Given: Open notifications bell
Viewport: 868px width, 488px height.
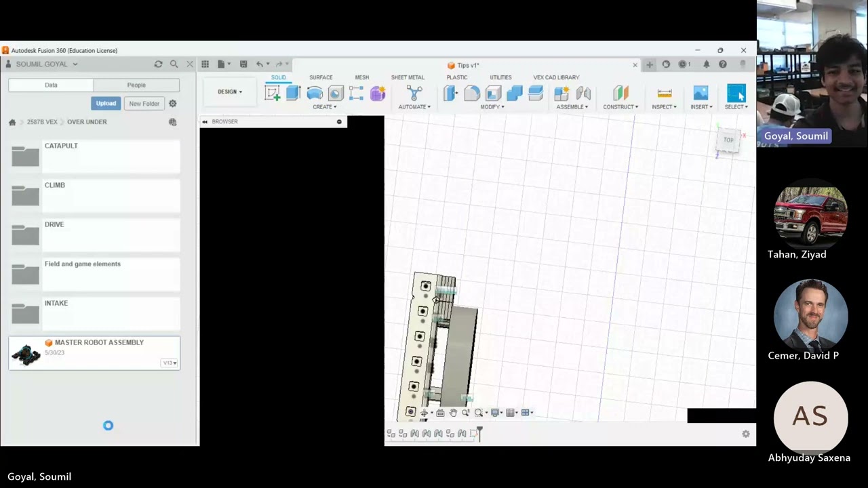Looking at the screenshot, I should 706,64.
